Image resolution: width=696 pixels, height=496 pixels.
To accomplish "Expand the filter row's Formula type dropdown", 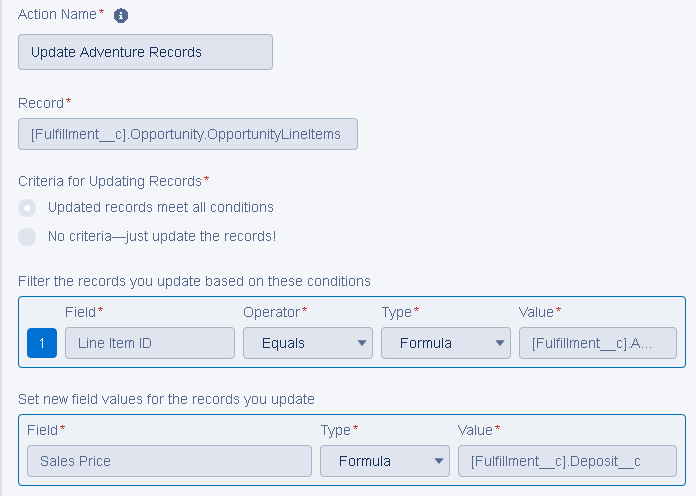I will click(x=445, y=343).
